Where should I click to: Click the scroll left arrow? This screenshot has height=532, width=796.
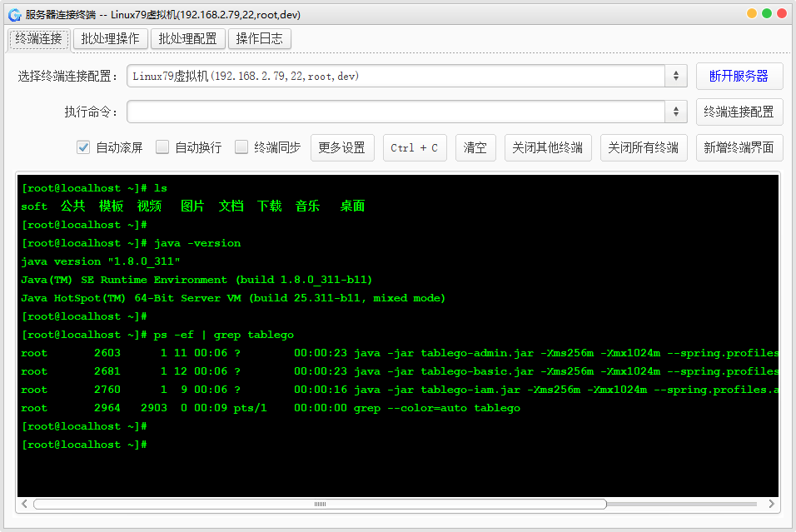coord(24,504)
